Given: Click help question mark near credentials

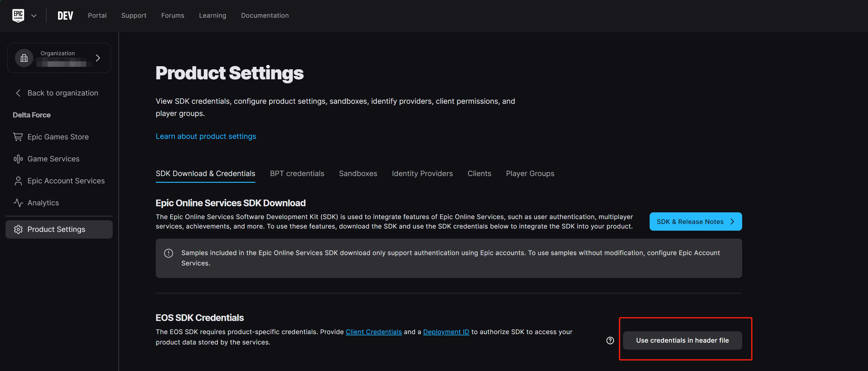Looking at the screenshot, I should [x=610, y=340].
